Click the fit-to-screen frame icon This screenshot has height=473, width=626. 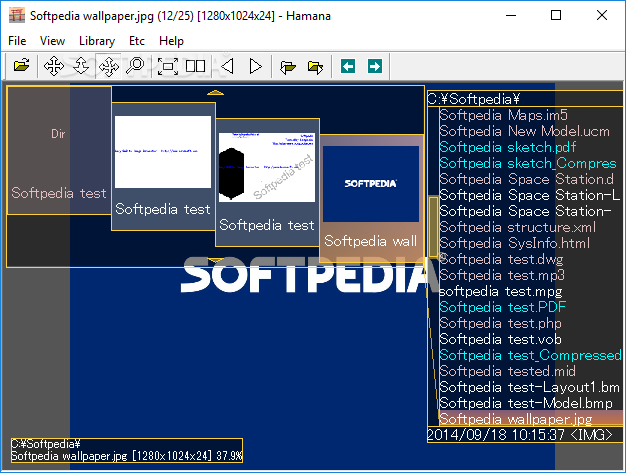168,66
